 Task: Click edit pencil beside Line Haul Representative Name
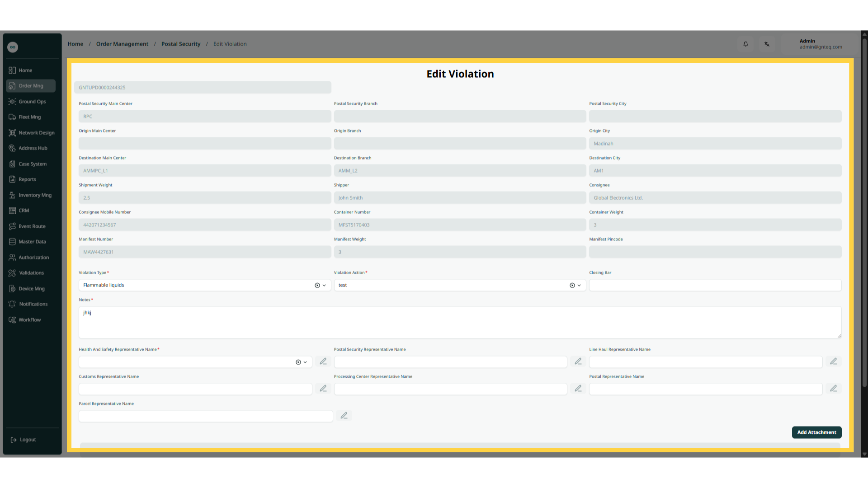(x=834, y=361)
